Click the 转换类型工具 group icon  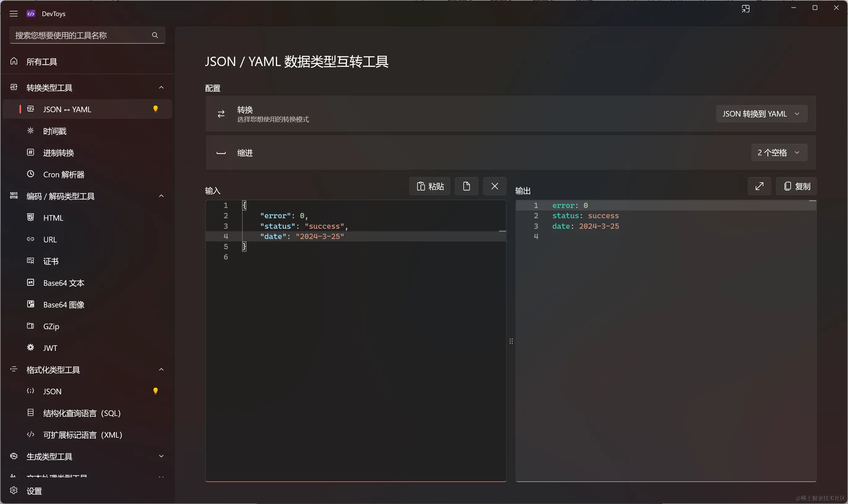(14, 87)
